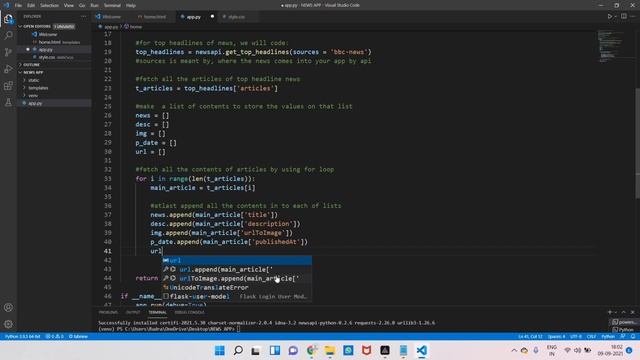The width and height of the screenshot is (640, 360).
Task: Switch to the Debug Console panel tab
Action: 189,312
